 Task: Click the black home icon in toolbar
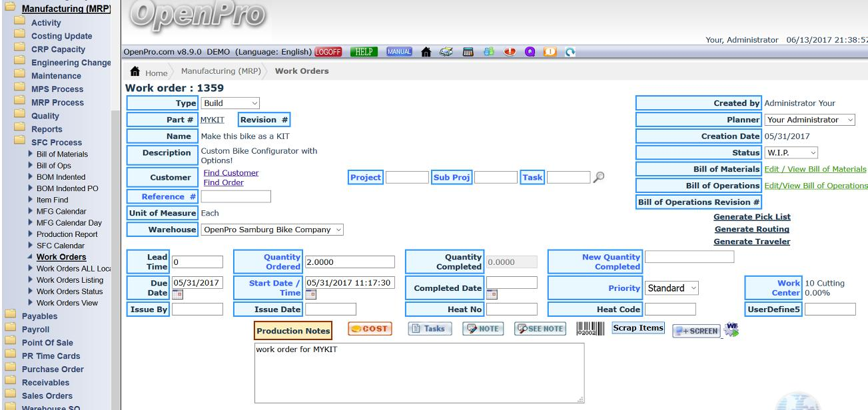click(426, 52)
